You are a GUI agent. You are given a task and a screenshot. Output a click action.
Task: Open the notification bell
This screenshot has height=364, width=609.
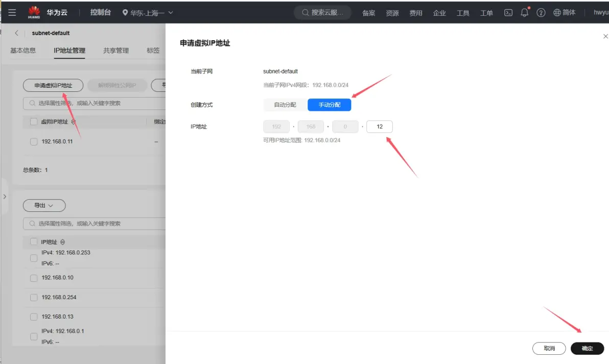coord(524,12)
